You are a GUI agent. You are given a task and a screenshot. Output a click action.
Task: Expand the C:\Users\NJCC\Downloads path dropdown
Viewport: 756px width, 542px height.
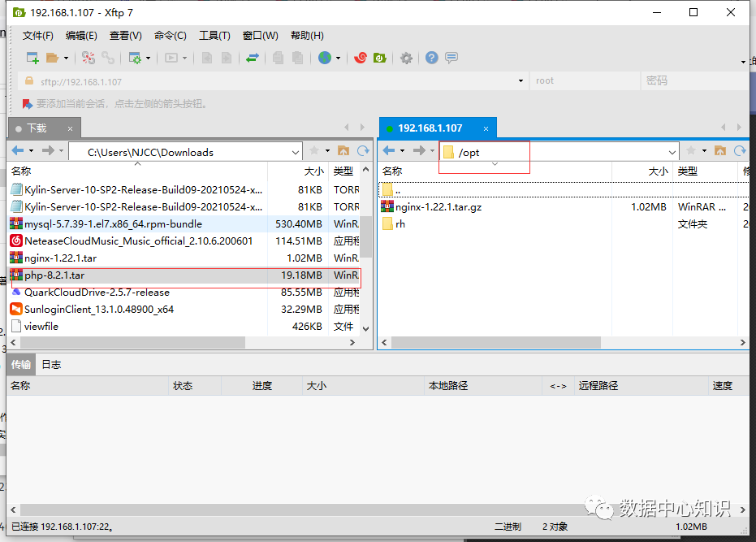(295, 153)
